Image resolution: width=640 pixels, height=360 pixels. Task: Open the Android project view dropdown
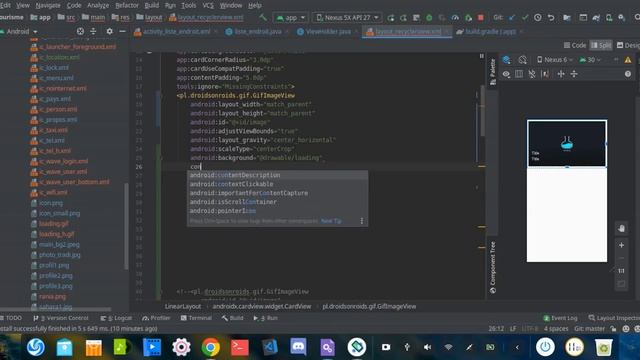20,31
